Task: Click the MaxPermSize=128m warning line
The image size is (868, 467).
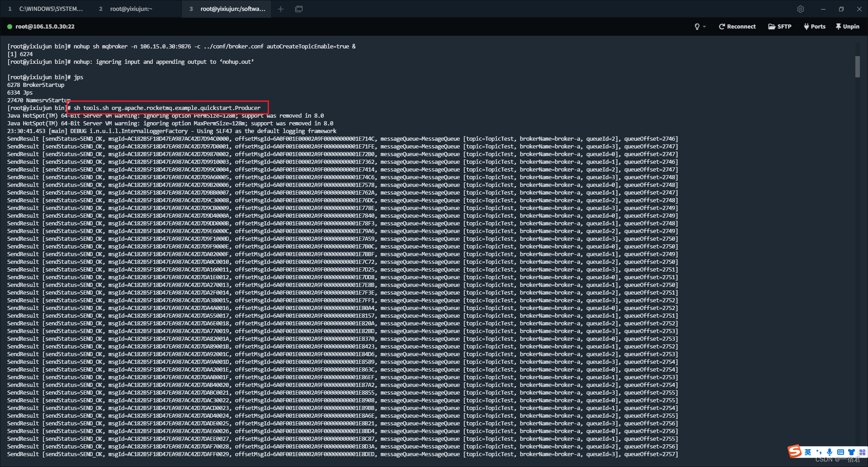Action: coord(170,123)
